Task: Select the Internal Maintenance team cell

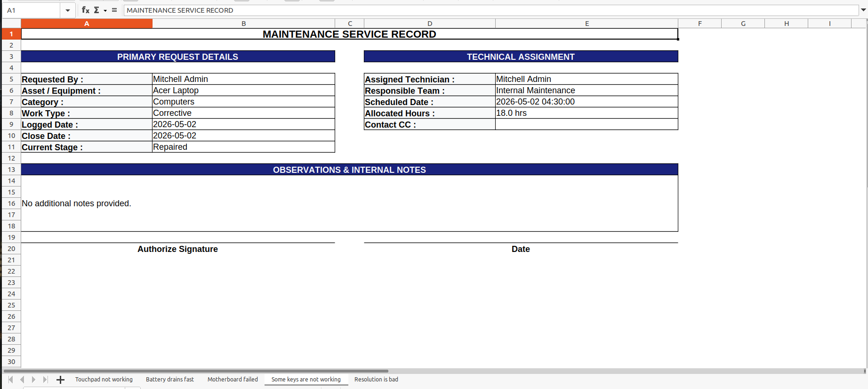Action: (587, 90)
